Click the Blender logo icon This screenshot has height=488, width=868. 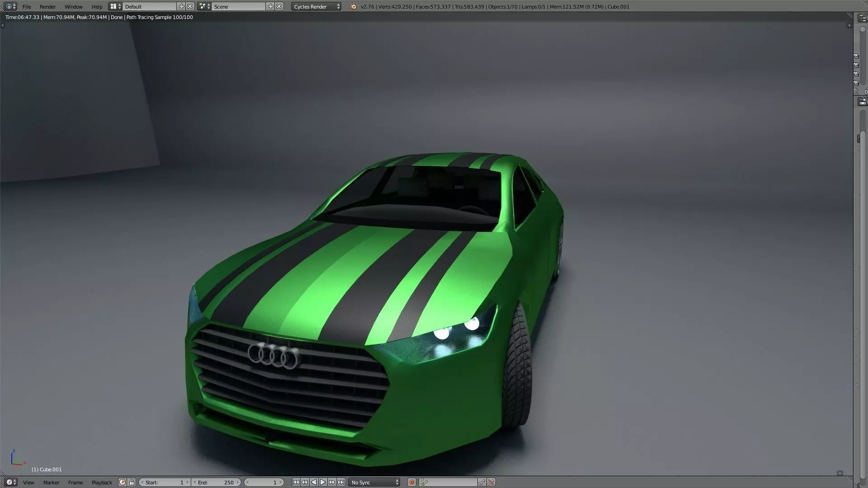pyautogui.click(x=353, y=6)
